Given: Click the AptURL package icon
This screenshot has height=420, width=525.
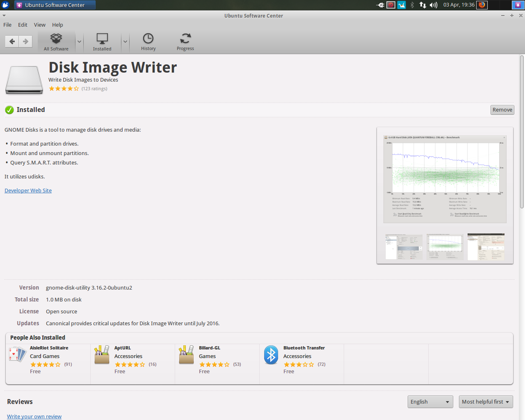Looking at the screenshot, I should pyautogui.click(x=102, y=354).
